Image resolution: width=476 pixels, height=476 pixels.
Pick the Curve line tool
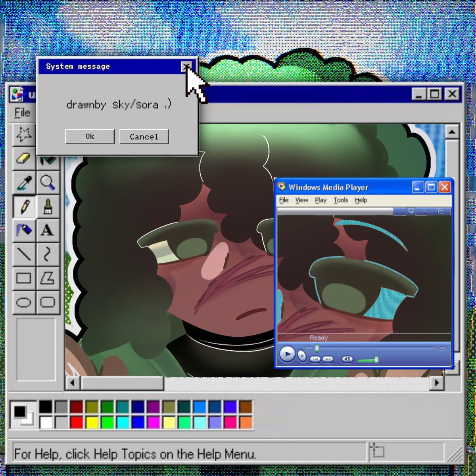(48, 254)
